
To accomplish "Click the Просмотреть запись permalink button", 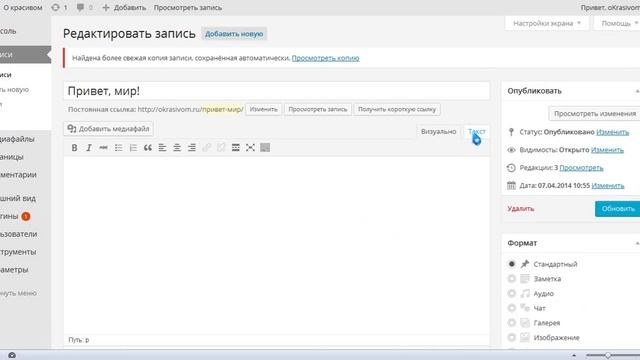I will coord(318,109).
